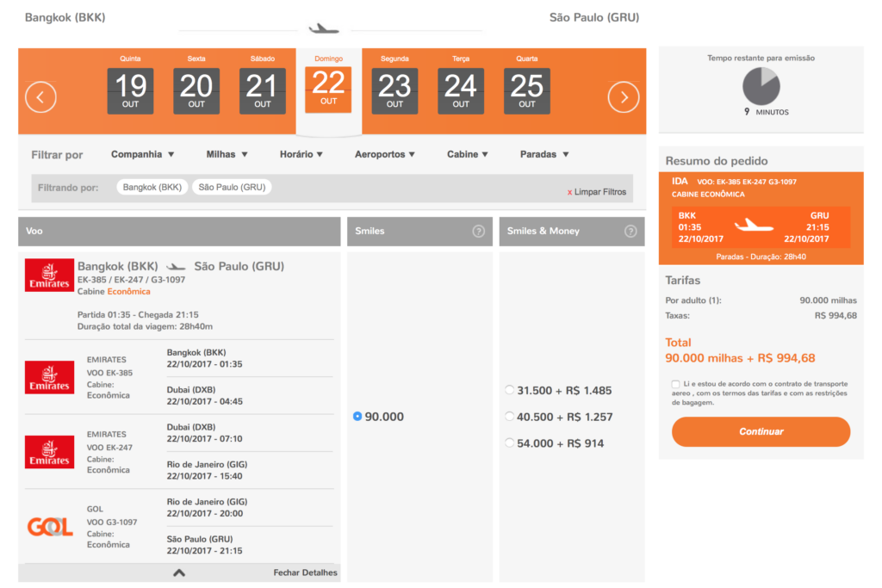Click the Emirates logo for flight EK-247

pos(49,452)
